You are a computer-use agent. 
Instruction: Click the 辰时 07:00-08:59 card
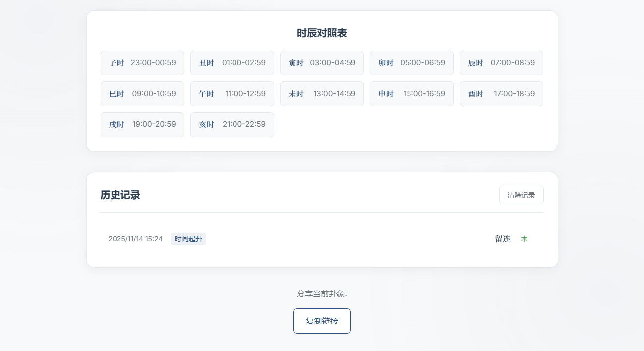click(501, 63)
